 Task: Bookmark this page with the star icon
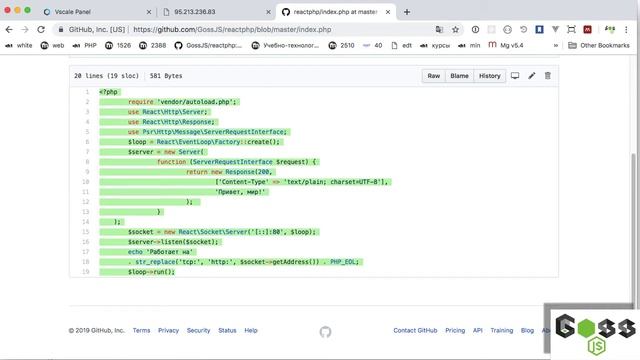pos(456,29)
